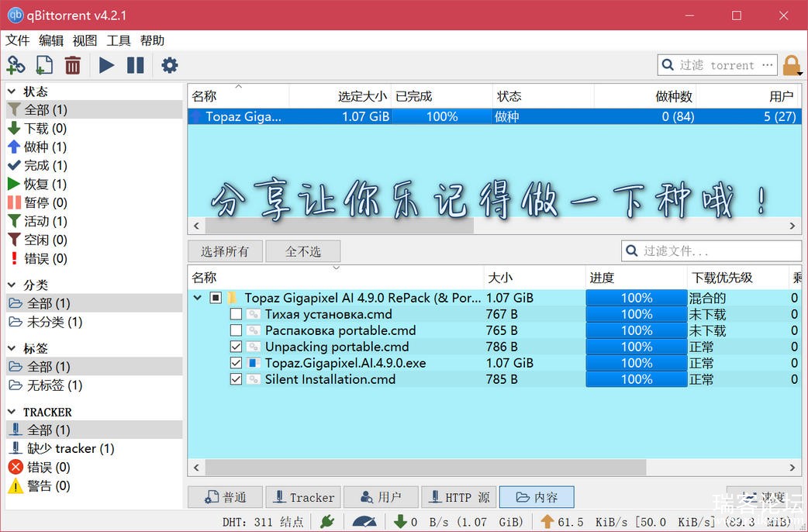Filter by 完成 (1) status
808x532 pixels.
[x=95, y=165]
